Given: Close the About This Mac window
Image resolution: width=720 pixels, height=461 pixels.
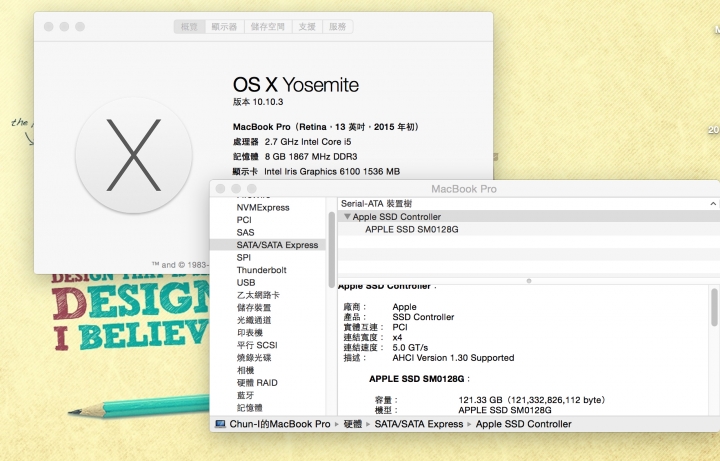Looking at the screenshot, I should (49, 27).
